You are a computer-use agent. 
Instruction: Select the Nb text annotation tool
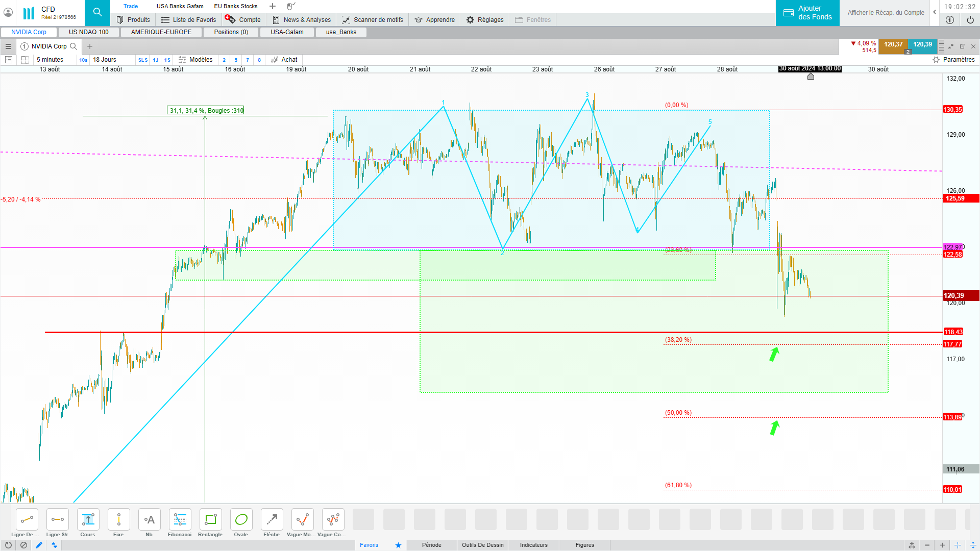coord(149,520)
